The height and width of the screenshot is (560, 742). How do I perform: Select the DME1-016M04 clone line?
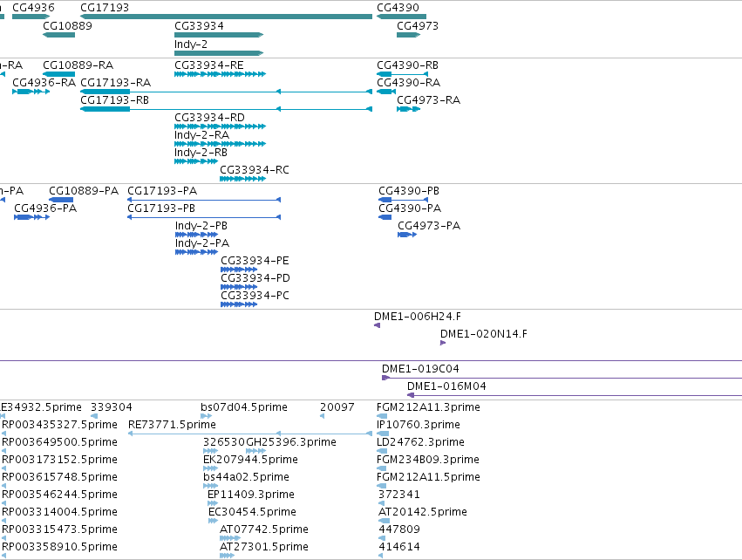[x=575, y=395]
